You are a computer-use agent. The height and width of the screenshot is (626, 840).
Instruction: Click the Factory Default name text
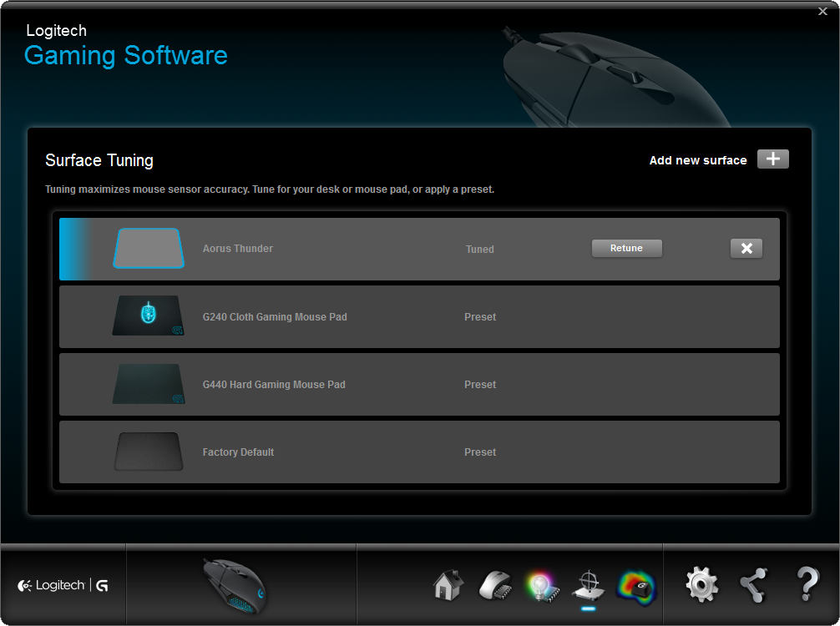coord(238,452)
